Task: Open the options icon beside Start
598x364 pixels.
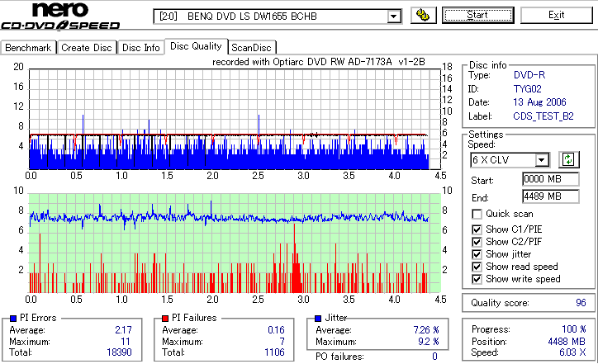Action: coord(424,15)
